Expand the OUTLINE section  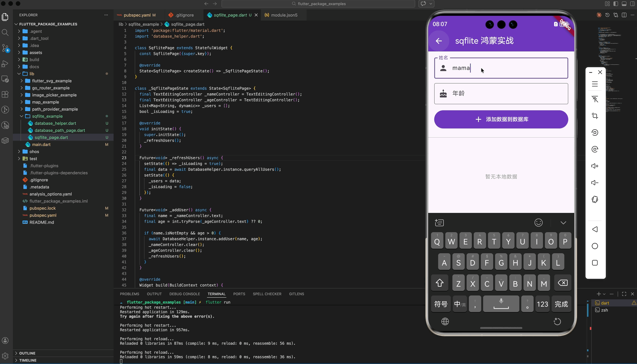[x=27, y=353]
